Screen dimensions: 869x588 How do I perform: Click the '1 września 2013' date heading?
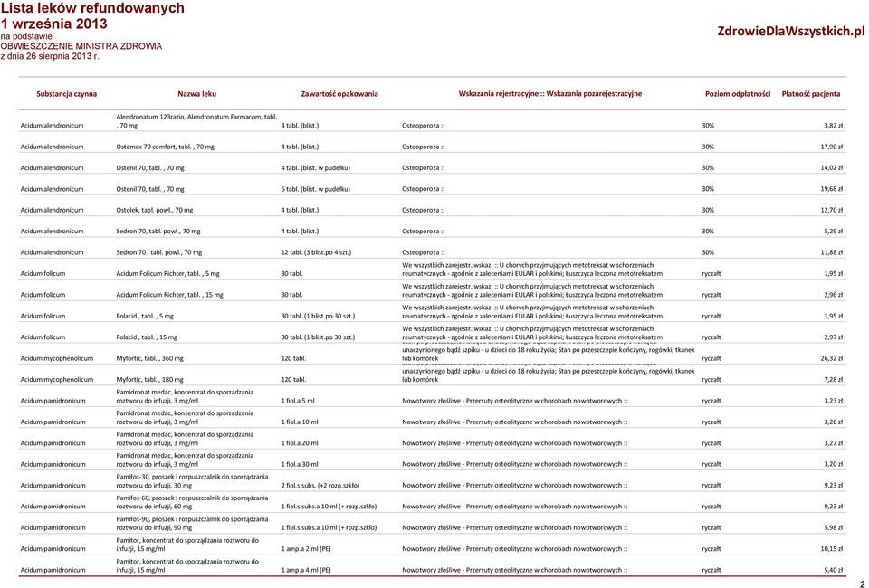click(53, 24)
